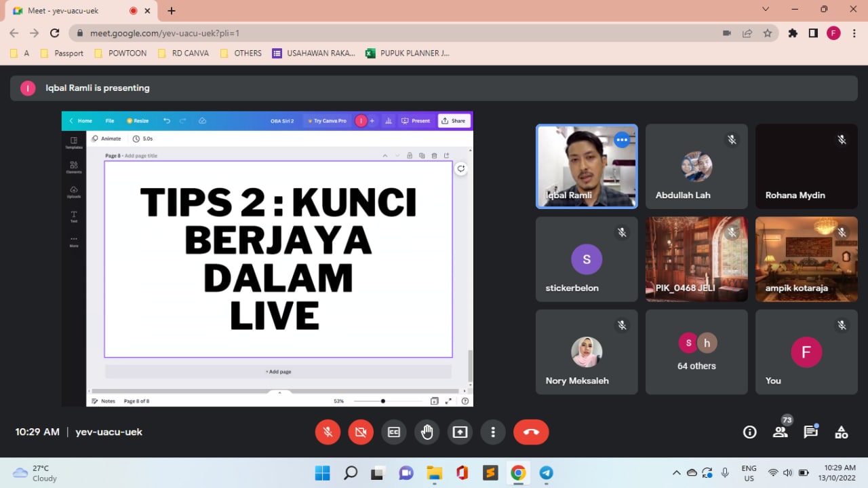Viewport: 868px width, 488px height.
Task: Turn on the camera
Action: 361,432
